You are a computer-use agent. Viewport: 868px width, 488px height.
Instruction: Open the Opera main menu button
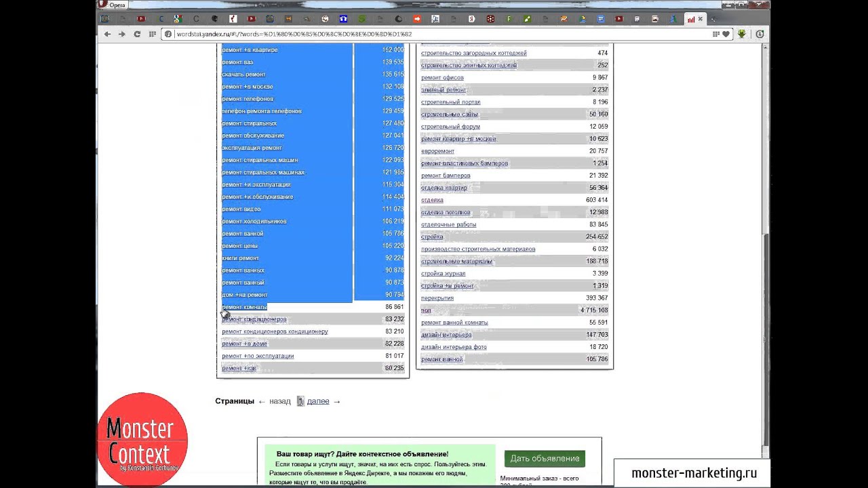(113, 4)
